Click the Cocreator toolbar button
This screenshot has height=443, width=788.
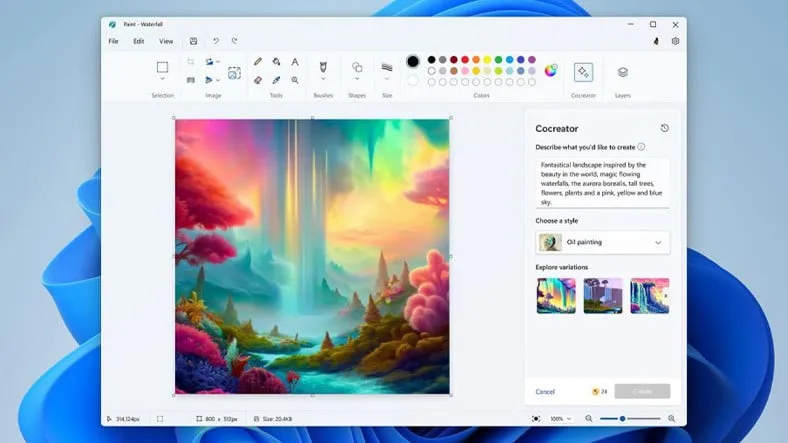click(x=583, y=72)
